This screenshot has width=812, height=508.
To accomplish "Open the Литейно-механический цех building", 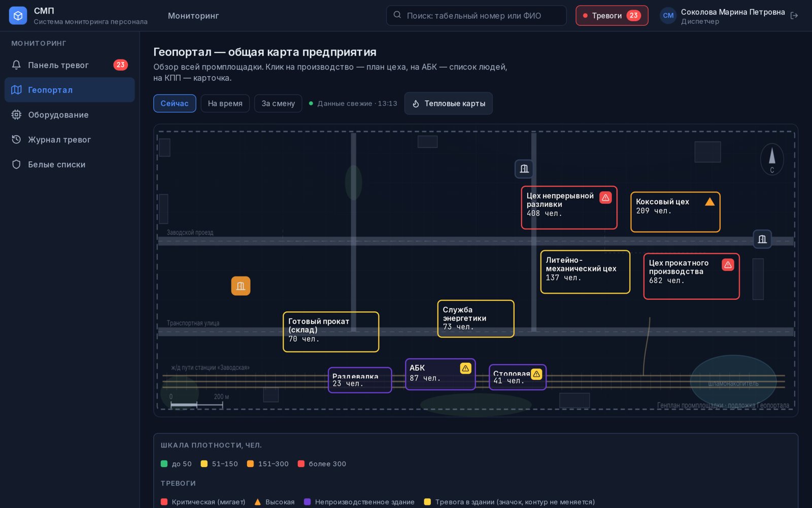I will click(x=585, y=272).
